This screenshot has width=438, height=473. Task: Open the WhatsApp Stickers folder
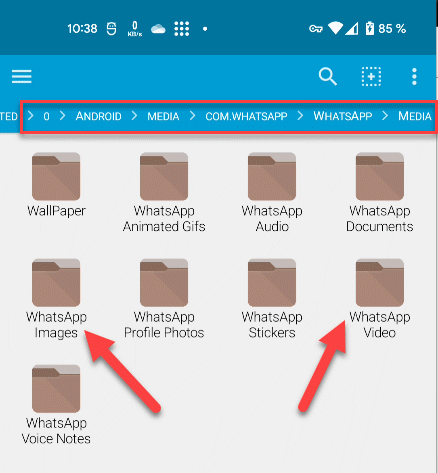tap(272, 299)
